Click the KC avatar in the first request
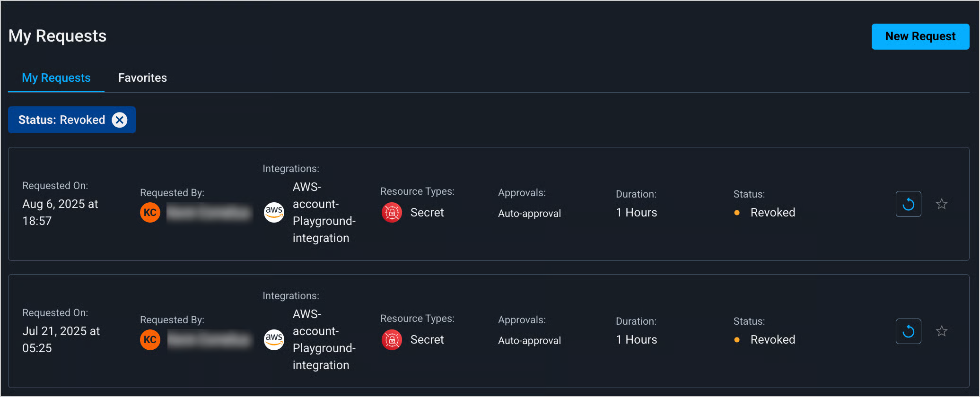This screenshot has height=397, width=980. click(x=150, y=213)
